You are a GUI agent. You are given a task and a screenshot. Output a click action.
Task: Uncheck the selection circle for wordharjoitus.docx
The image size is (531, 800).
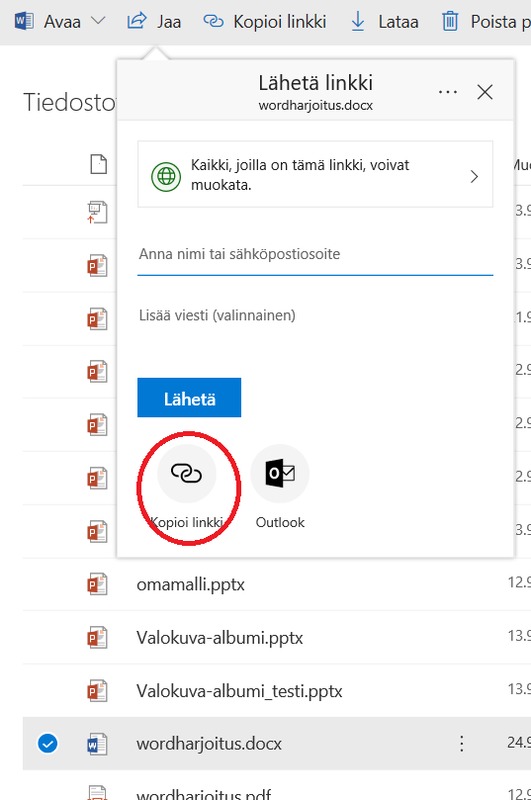tap(47, 743)
